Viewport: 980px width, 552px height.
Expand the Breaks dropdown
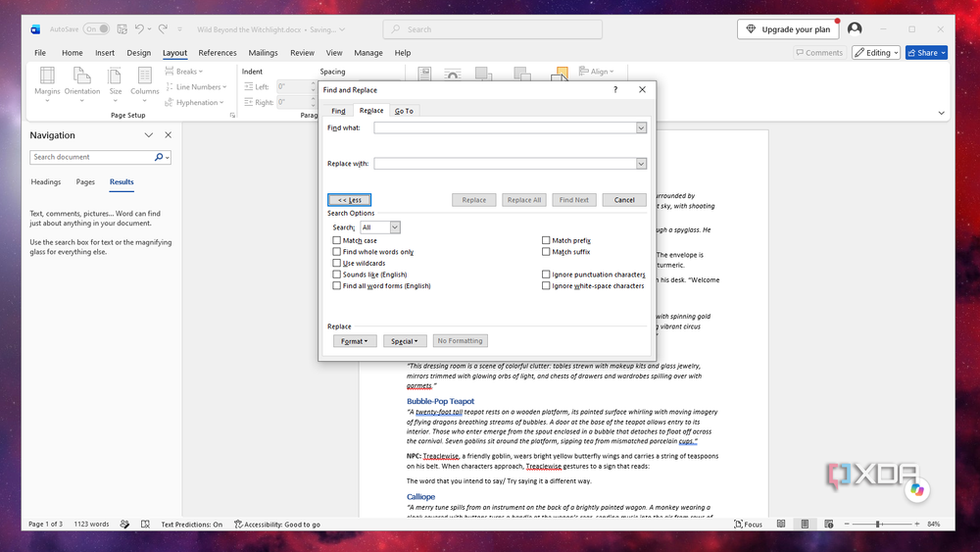click(x=184, y=72)
